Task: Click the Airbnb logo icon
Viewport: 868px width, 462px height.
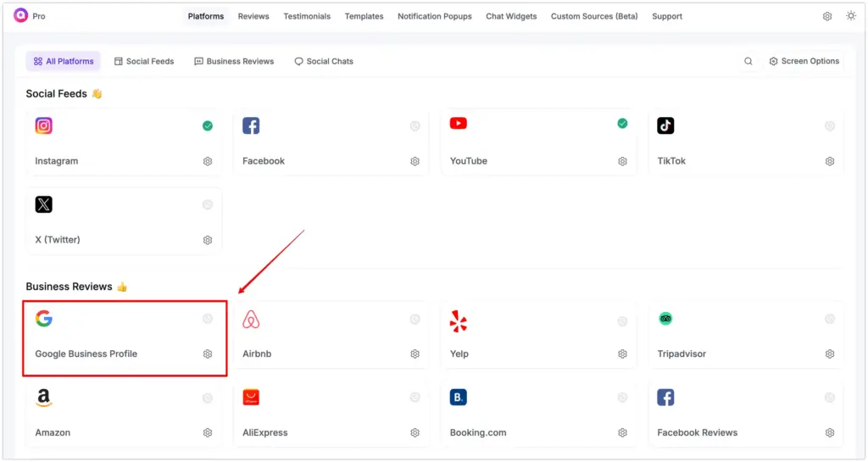Action: pos(251,320)
